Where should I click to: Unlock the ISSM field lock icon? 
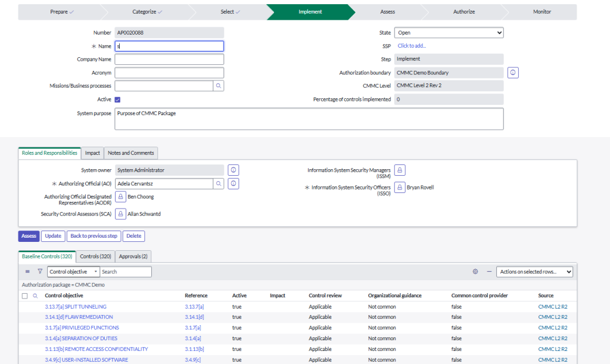[x=400, y=170]
